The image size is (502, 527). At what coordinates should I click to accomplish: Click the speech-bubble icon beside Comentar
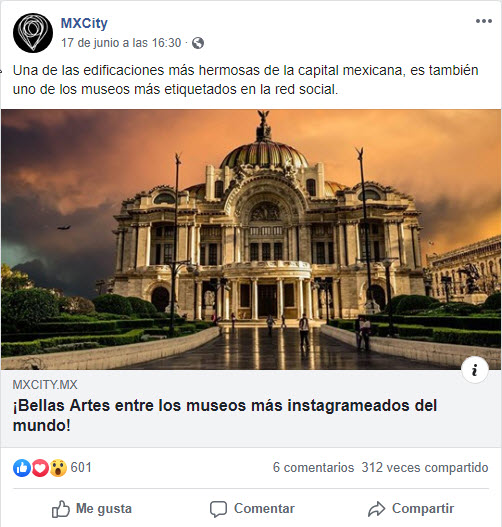218,509
